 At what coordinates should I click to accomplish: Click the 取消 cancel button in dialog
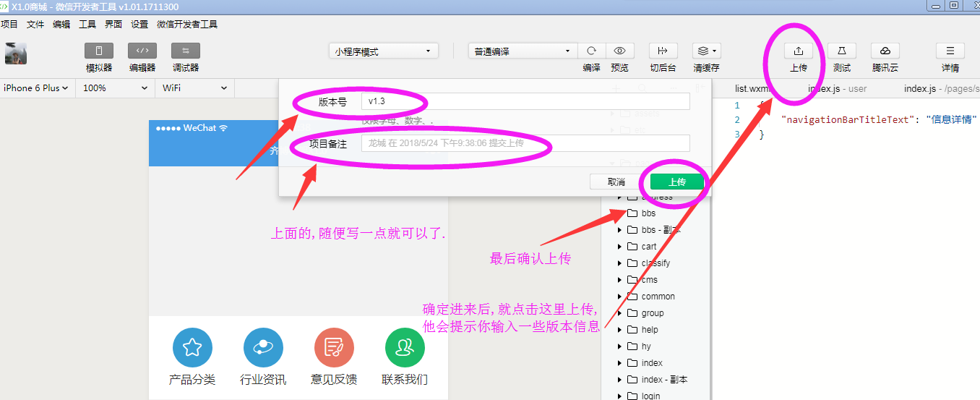pos(616,182)
